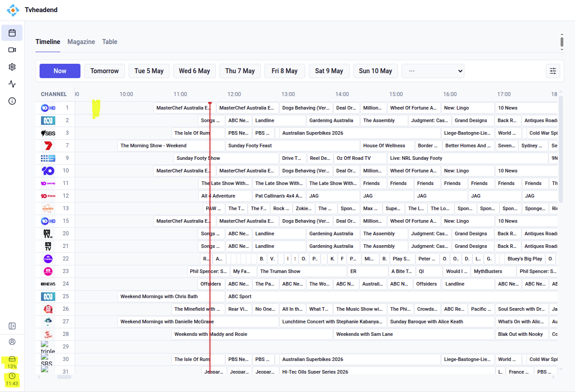This screenshot has width=575, height=392.
Task: Jump to Now in the guide
Action: [60, 71]
